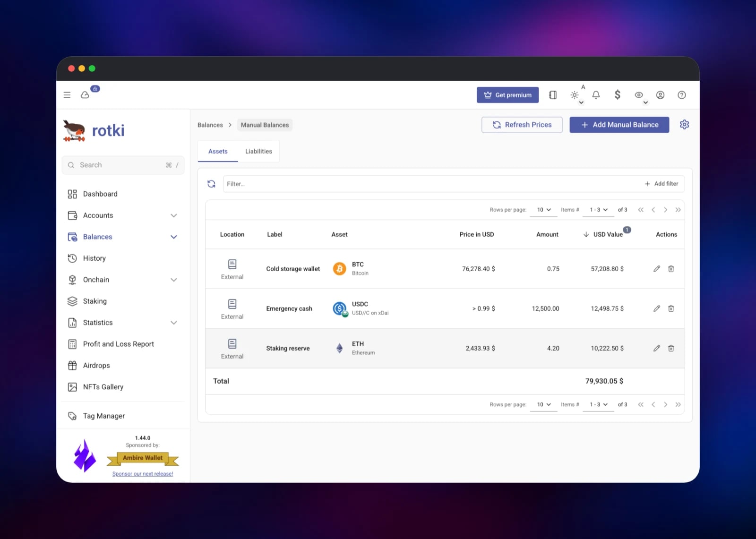Open Dashboard in sidebar
Screen dimensions: 756x539
coord(123,194)
